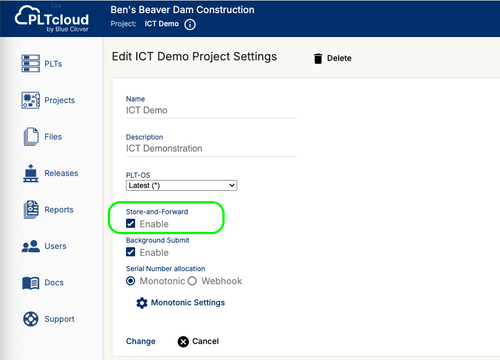Viewport: 500px width, 360px height.
Task: Open Support lifebuoy icon
Action: [31, 319]
